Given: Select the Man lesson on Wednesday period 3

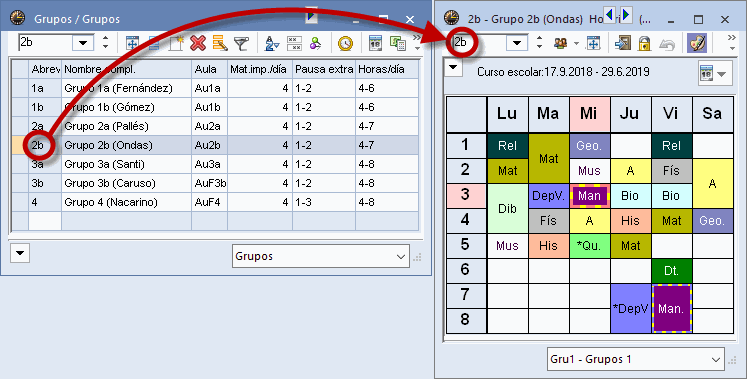Looking at the screenshot, I should point(589,196).
